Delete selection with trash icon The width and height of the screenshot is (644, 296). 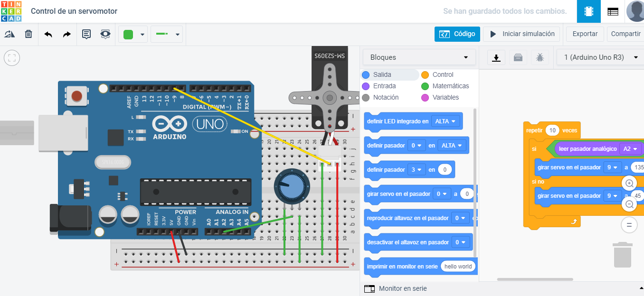pyautogui.click(x=28, y=34)
